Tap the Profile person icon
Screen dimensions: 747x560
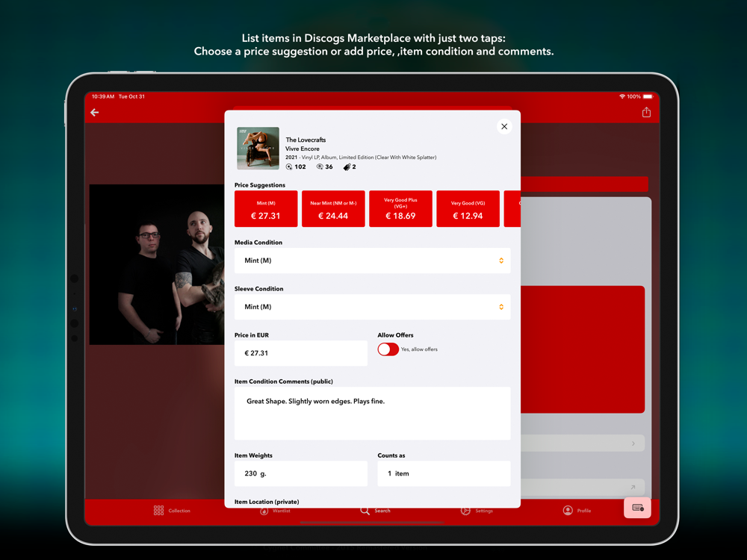[568, 511]
